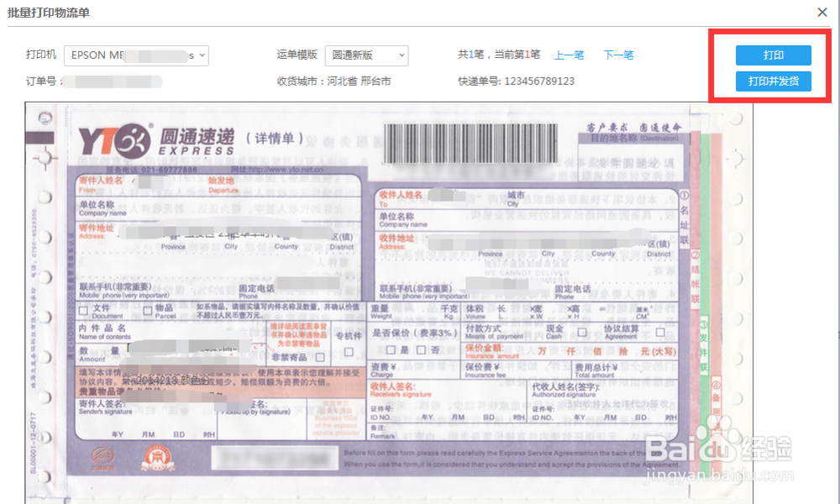Image resolution: width=840 pixels, height=504 pixels.
Task: Open the 运单模板 template dropdown showing 圆通新版
Action: point(367,55)
